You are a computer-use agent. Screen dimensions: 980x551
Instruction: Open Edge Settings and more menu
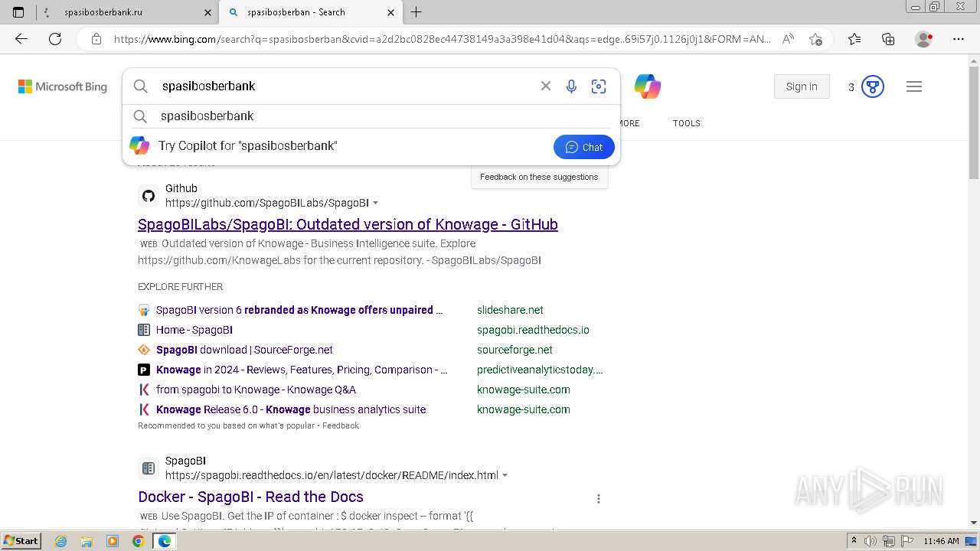958,39
